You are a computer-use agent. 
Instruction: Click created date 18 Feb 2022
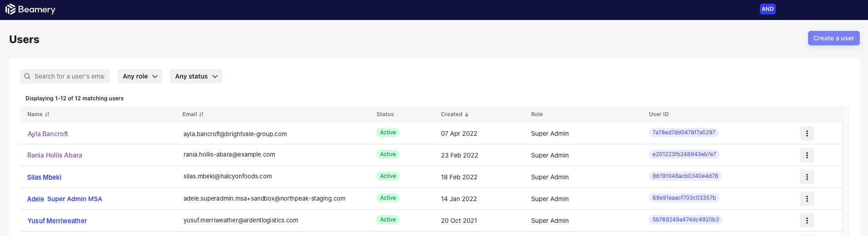coord(459,177)
